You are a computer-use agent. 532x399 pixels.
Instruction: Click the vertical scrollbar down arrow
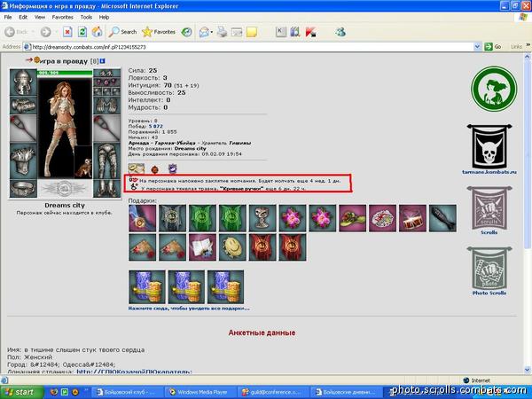pyautogui.click(x=528, y=370)
